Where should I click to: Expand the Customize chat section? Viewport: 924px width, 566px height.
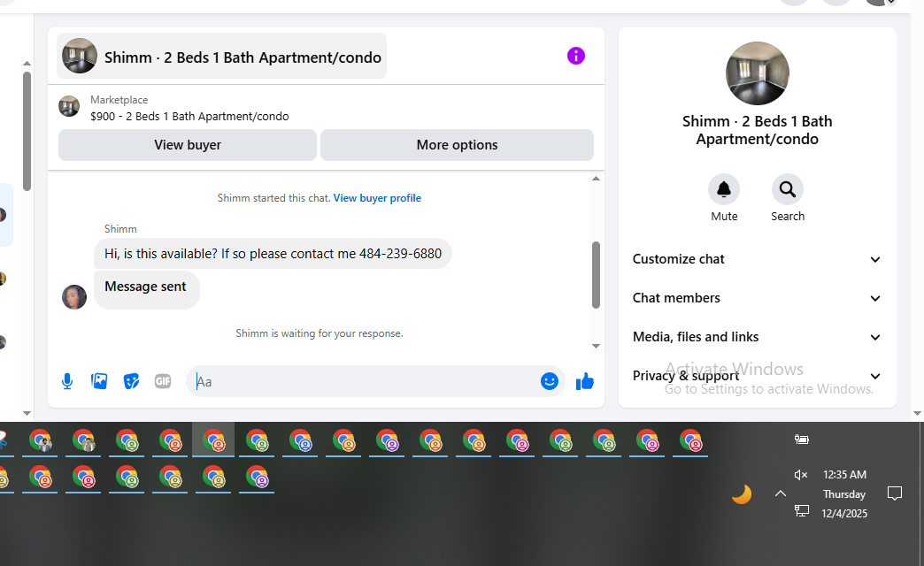757,259
